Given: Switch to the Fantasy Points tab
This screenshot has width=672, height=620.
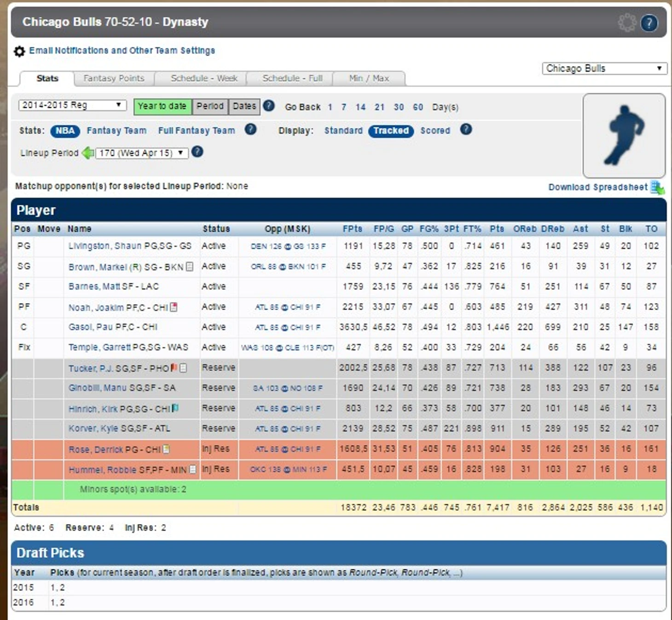Looking at the screenshot, I should (114, 78).
